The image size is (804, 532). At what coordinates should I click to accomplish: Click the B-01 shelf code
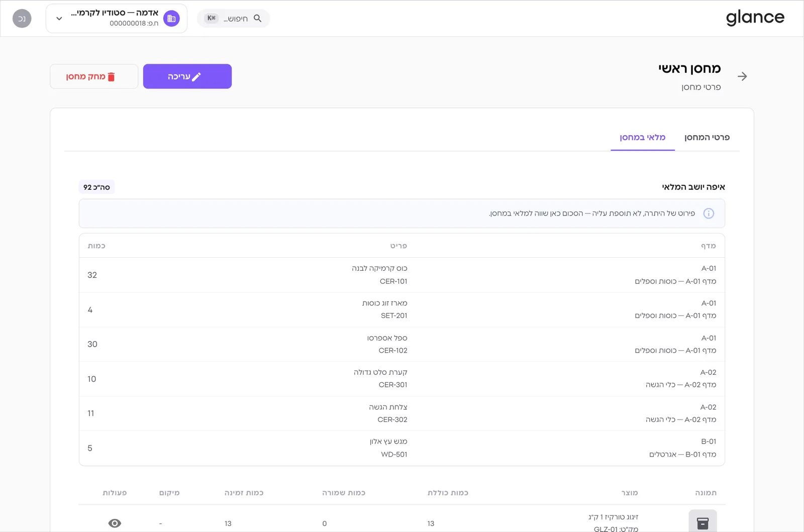tap(709, 442)
